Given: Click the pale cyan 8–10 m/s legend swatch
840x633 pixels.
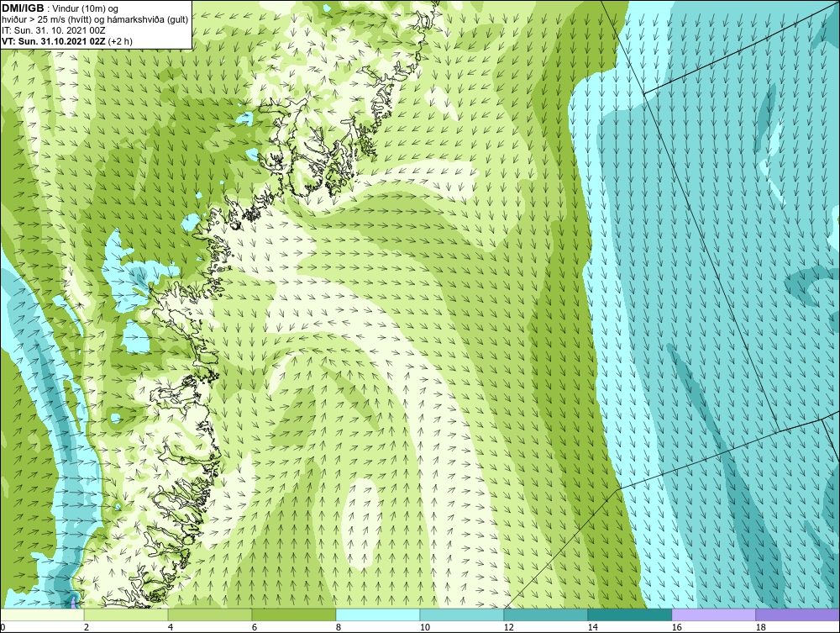Looking at the screenshot, I should tap(378, 615).
